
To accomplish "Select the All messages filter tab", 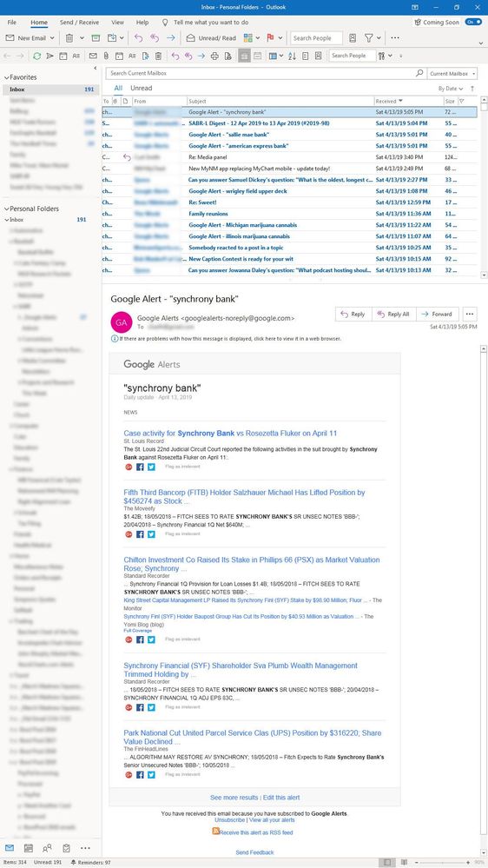I will pyautogui.click(x=118, y=88).
